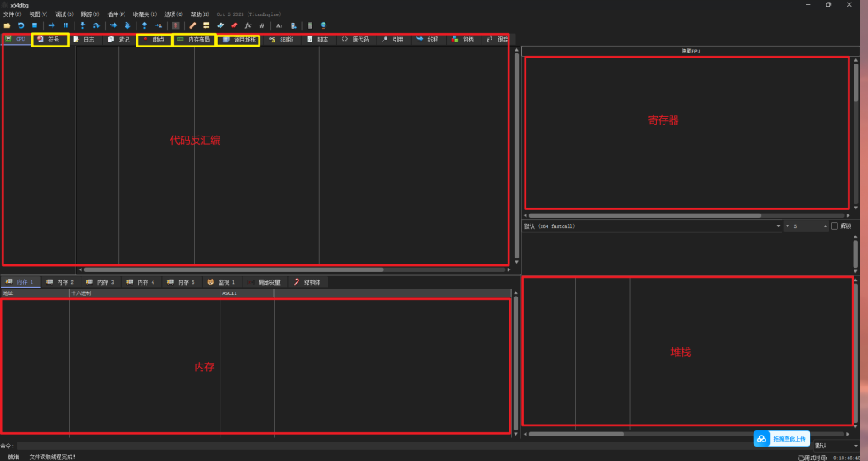The width and height of the screenshot is (868, 461).
Task: Click the Run arrow toolbar icon
Action: (x=52, y=25)
